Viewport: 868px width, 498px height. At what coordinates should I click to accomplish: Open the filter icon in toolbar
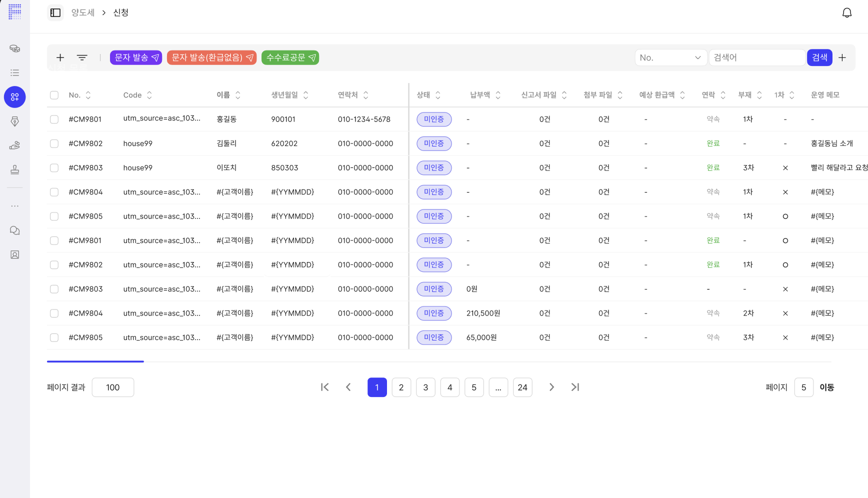[x=82, y=57]
